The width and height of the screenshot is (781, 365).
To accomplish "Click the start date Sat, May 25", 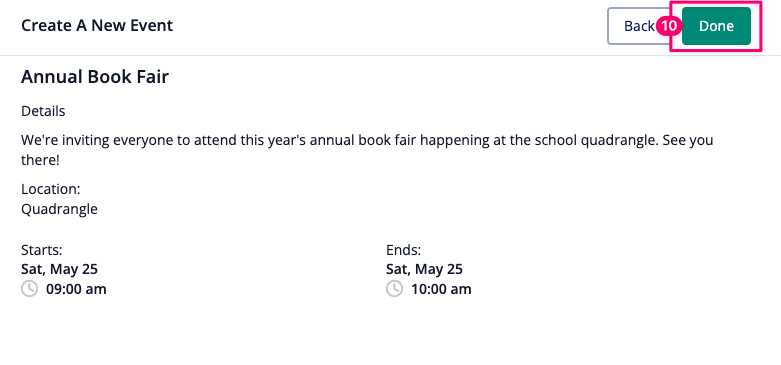I will click(59, 269).
